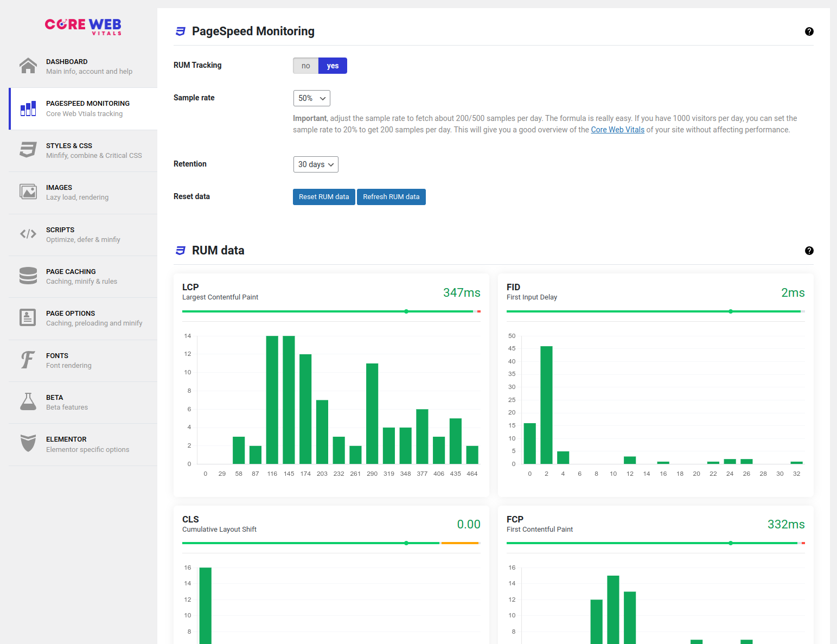Image resolution: width=837 pixels, height=644 pixels.
Task: Open PageSpeed Monitoring menu item
Action: coord(84,109)
